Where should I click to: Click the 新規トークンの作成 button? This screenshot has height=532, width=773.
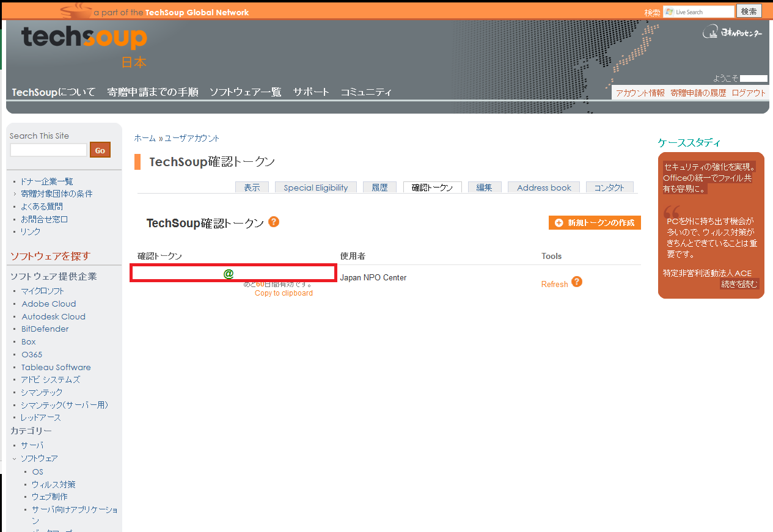click(x=595, y=223)
